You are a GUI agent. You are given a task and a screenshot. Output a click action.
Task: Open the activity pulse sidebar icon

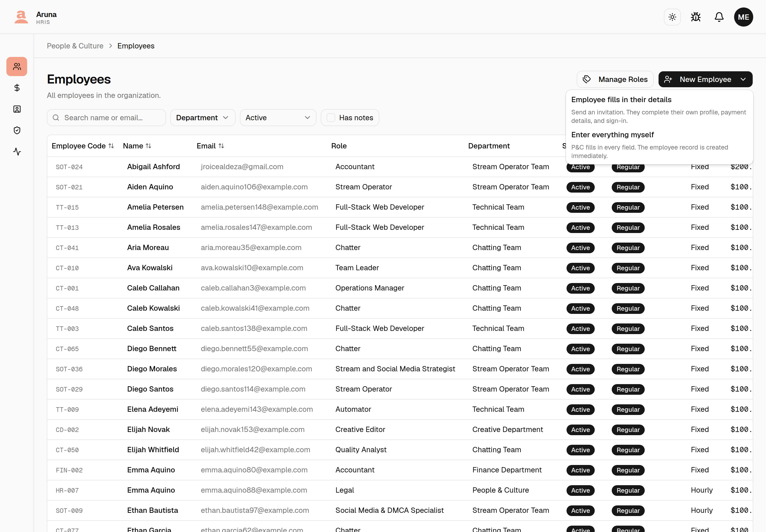coord(17,152)
